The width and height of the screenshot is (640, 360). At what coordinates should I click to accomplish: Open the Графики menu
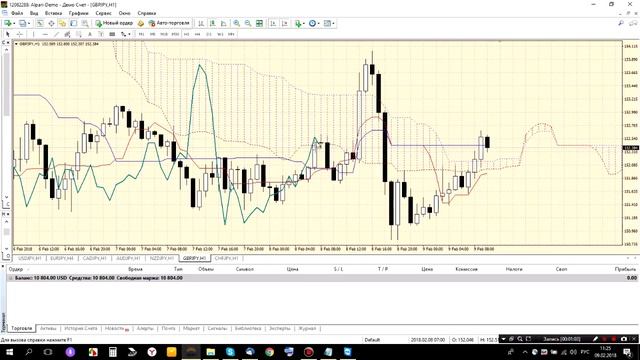click(78, 13)
